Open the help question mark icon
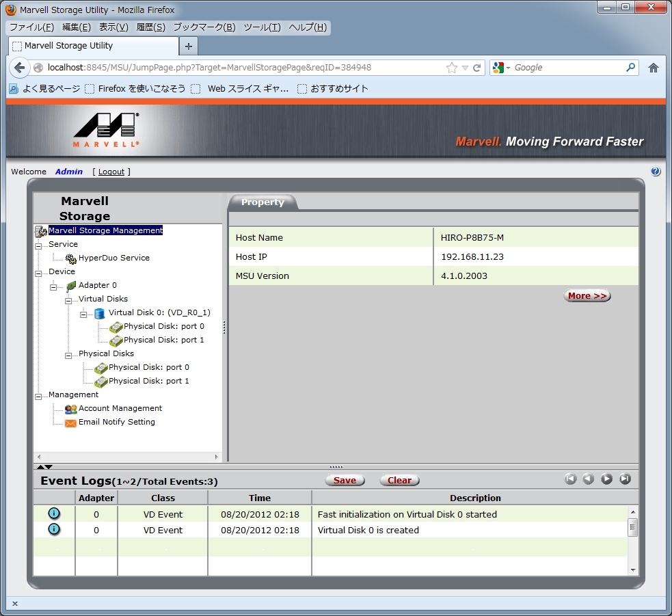Screen dimensions: 672x616 (656, 171)
